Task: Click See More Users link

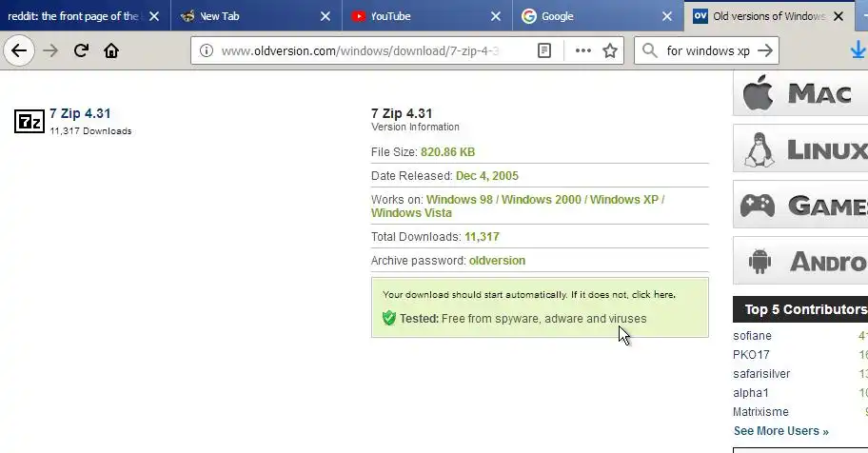Action: coord(781,431)
